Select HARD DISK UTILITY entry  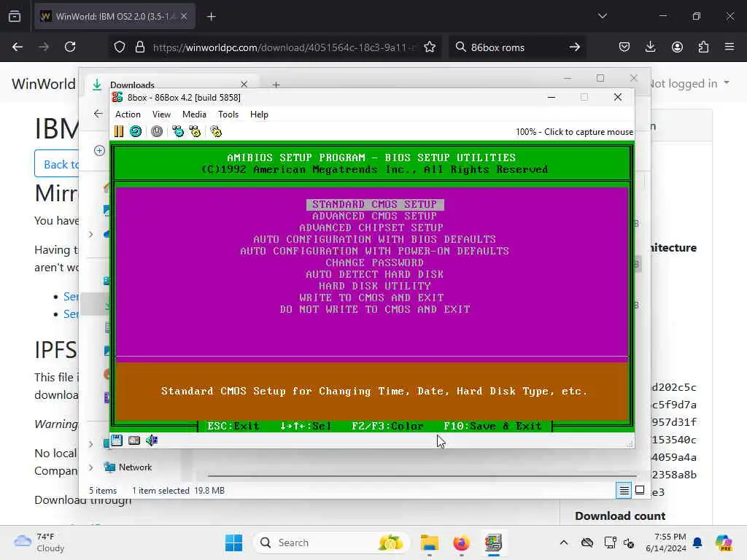tap(374, 286)
